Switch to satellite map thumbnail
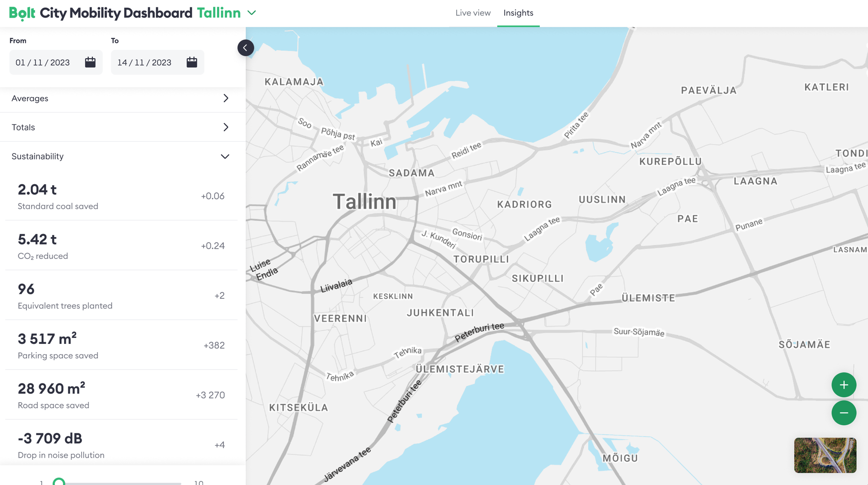 point(825,455)
